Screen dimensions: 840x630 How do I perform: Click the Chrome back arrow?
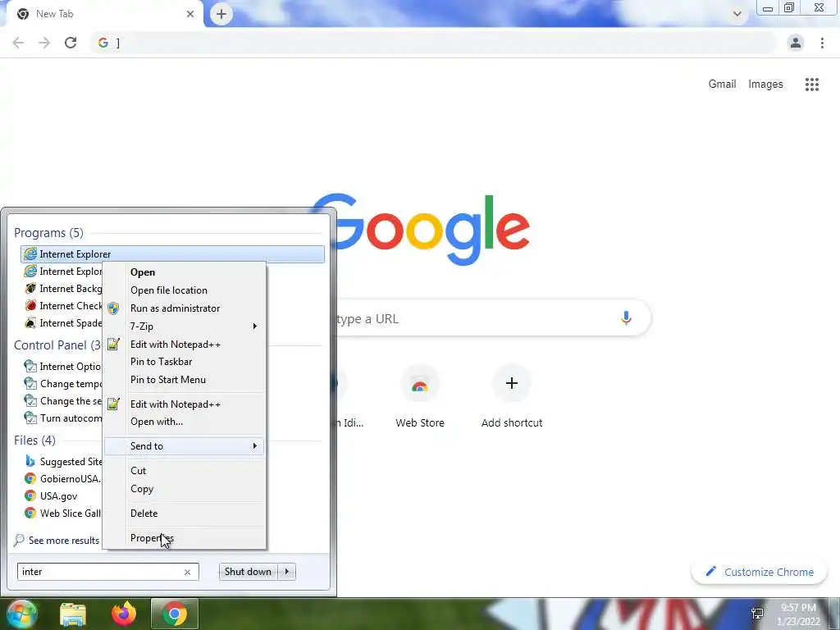(18, 43)
